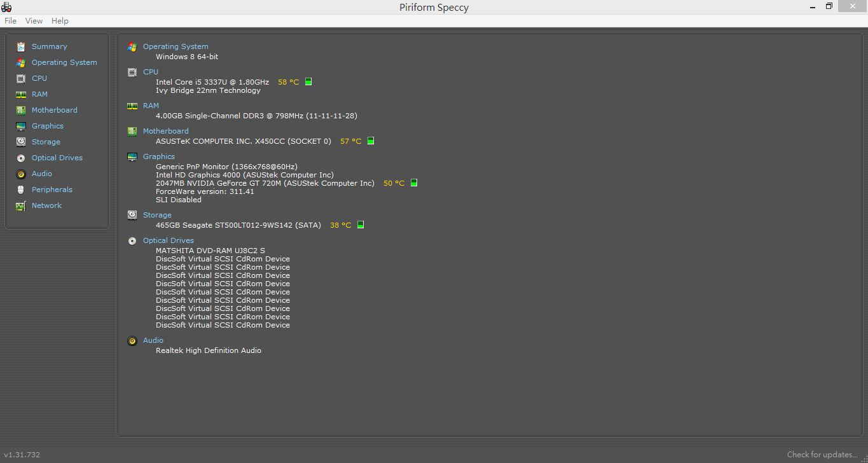Click the CPU chip icon in sidebar
Viewport: 868px width, 463px height.
21,78
